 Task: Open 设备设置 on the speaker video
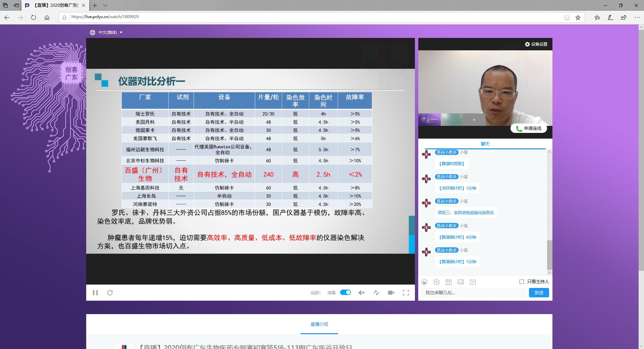click(x=536, y=44)
